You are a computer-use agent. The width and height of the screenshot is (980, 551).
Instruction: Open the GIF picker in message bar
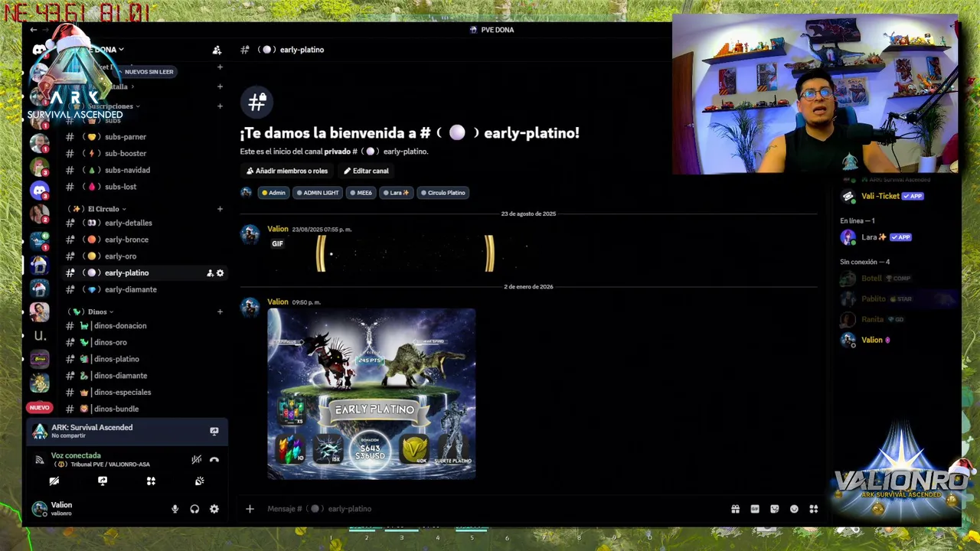tap(755, 509)
